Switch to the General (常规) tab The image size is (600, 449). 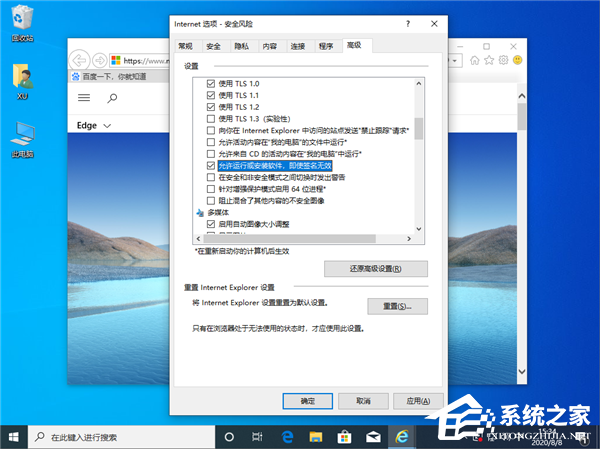(185, 46)
